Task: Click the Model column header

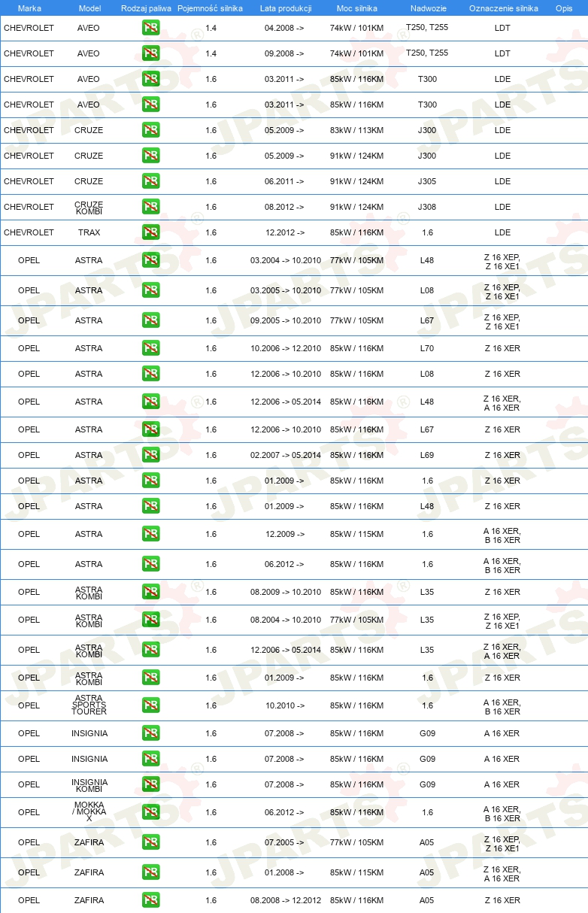Action: click(x=89, y=8)
